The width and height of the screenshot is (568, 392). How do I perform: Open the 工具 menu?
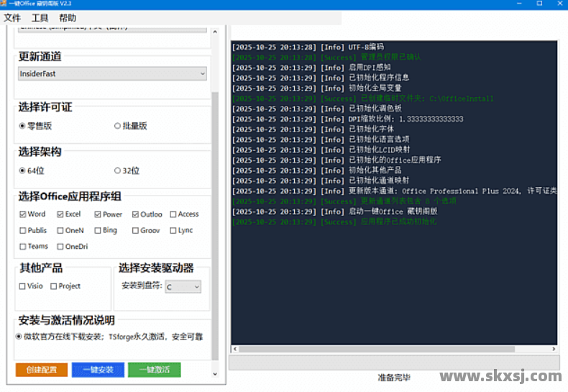[40, 18]
